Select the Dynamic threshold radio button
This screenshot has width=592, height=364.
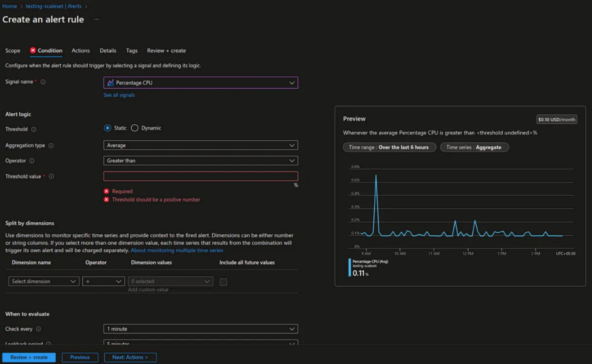[135, 128]
